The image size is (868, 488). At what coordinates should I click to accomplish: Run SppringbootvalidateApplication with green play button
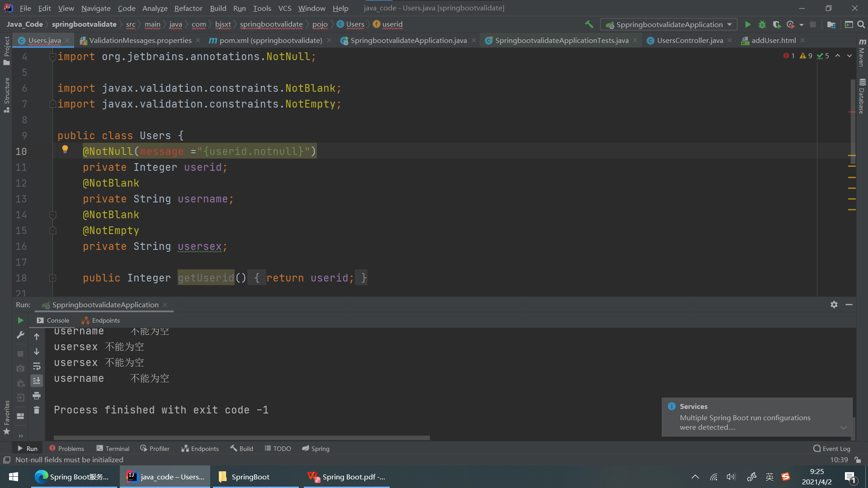(748, 24)
